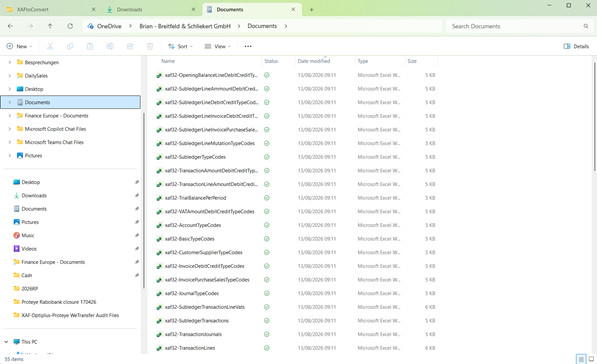
Task: Expand the DailySales folder tree node
Action: tap(10, 76)
